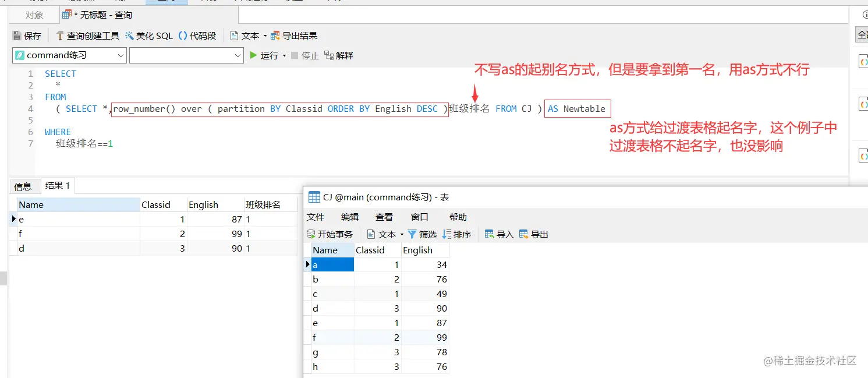Run the query with the green Run button

(264, 55)
